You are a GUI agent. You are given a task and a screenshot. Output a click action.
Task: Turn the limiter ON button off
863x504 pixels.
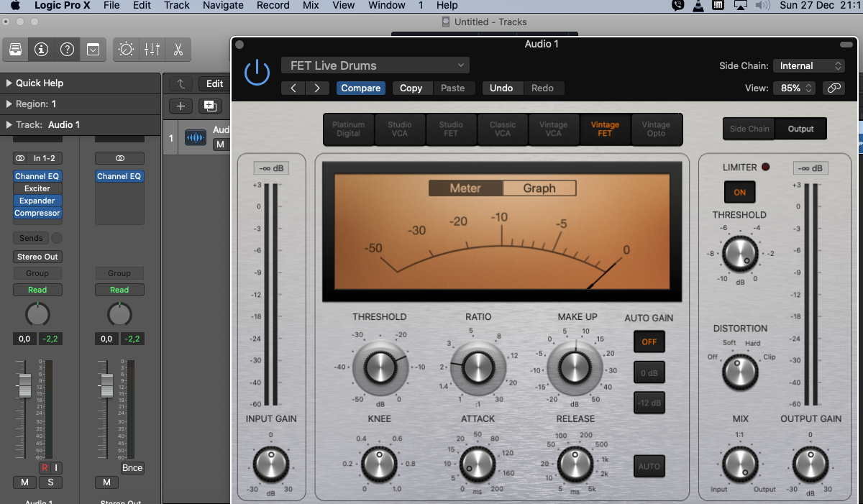pos(739,192)
